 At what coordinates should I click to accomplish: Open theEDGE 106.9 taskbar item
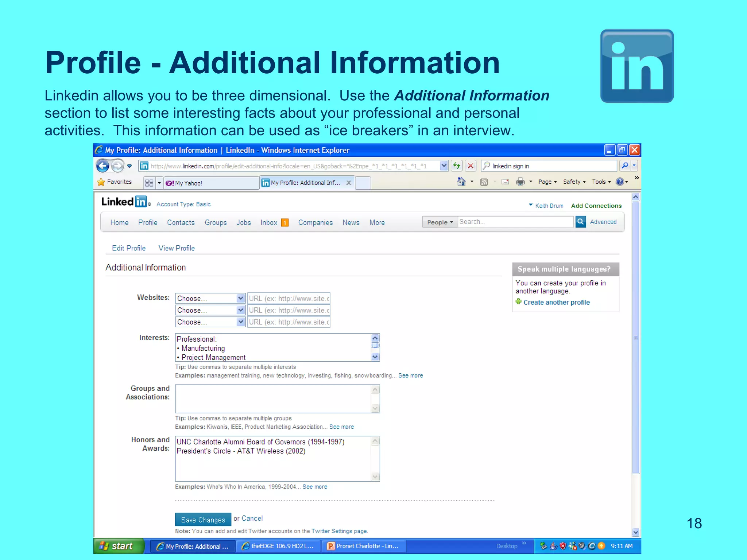pyautogui.click(x=278, y=546)
